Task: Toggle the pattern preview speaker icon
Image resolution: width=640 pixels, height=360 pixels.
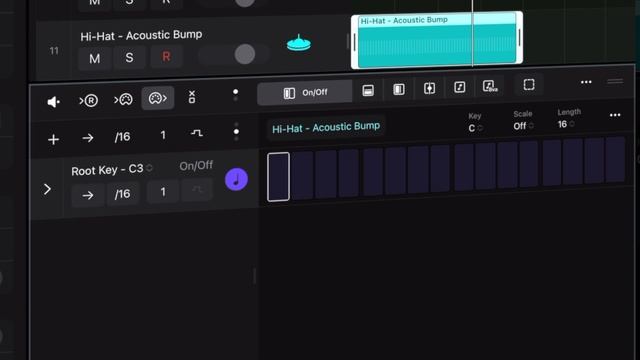Action: 53,102
